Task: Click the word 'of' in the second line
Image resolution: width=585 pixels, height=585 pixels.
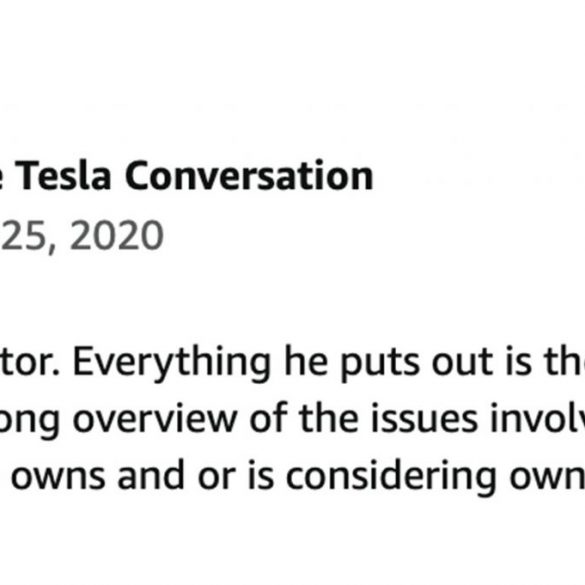Action: (x=268, y=418)
